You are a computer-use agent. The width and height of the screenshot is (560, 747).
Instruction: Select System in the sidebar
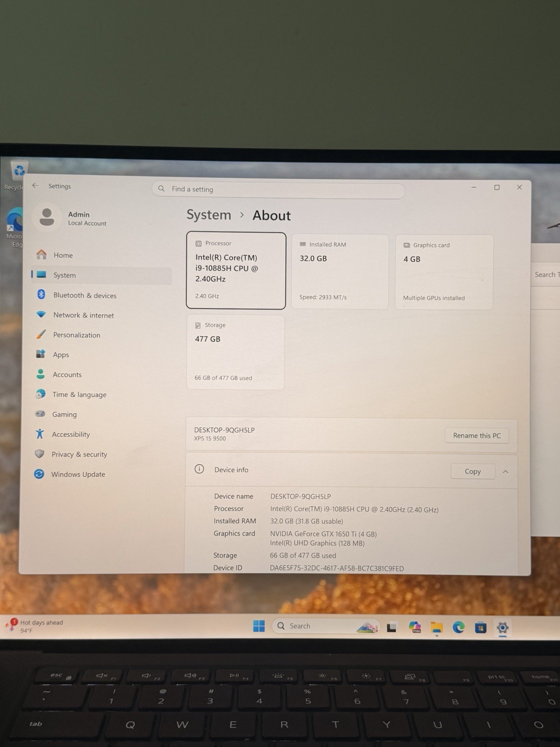[x=101, y=275]
